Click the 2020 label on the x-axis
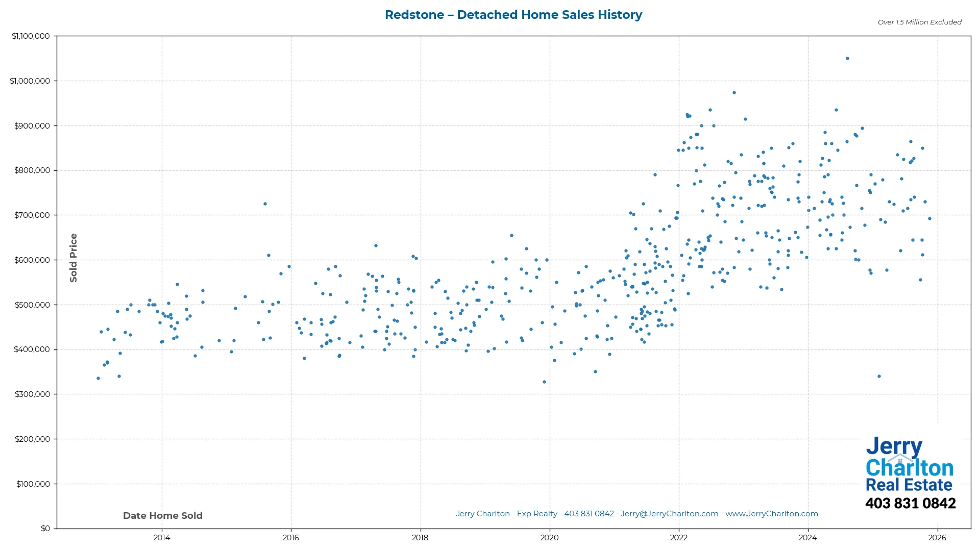 (x=549, y=538)
